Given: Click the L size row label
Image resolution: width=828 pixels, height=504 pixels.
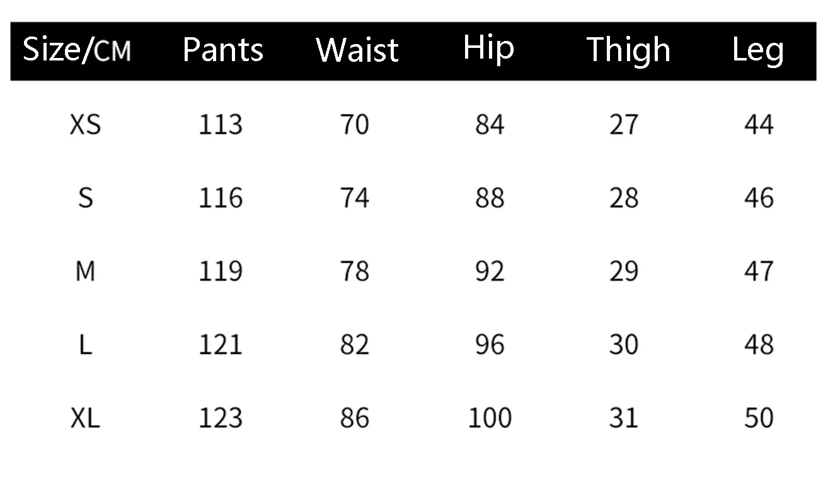Looking at the screenshot, I should coord(85,345).
